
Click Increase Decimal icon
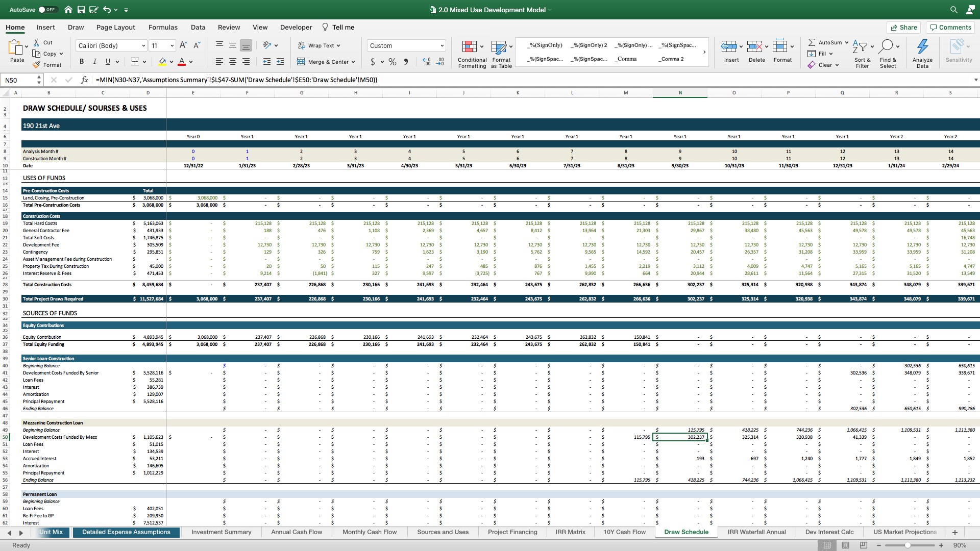click(x=427, y=62)
